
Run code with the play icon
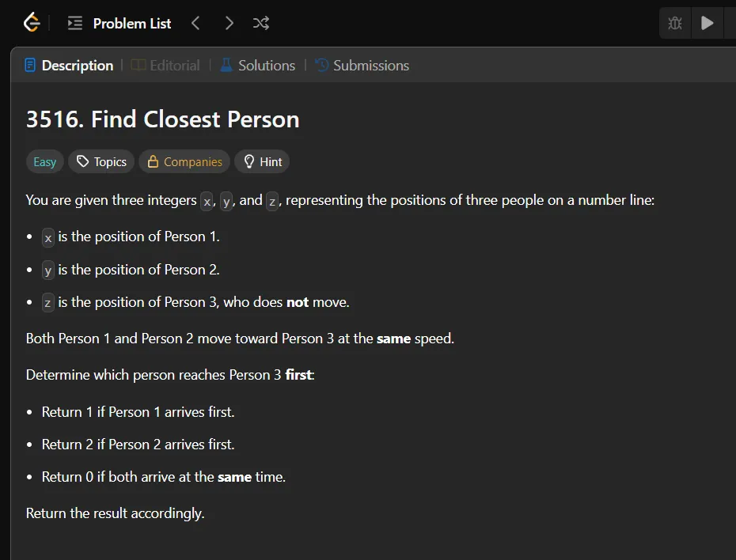coord(708,24)
